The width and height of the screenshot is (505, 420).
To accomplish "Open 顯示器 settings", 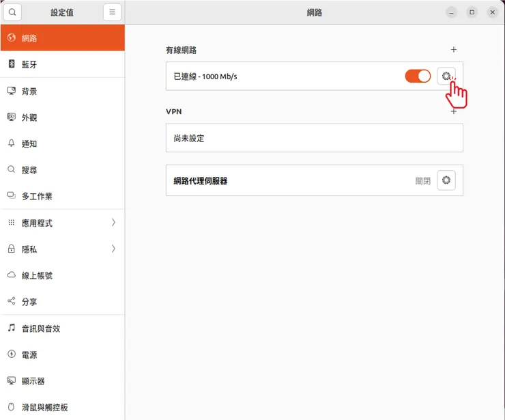I will pyautogui.click(x=63, y=381).
